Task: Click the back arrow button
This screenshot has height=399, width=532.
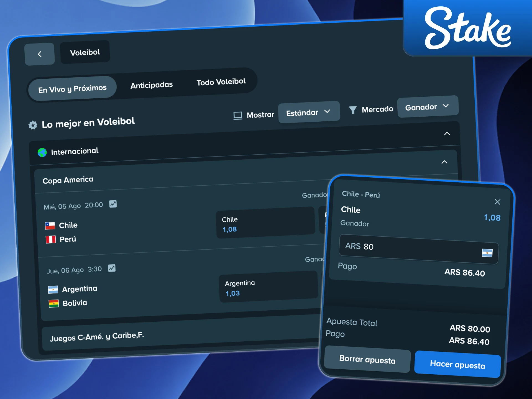Action: pyautogui.click(x=40, y=54)
